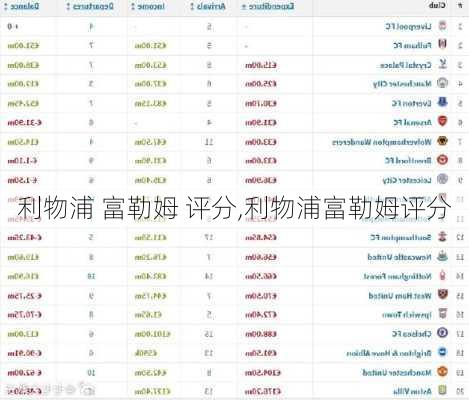Viewport: 469px width, 400px height.
Task: Select Ipswich Town balance €-70.75m
Action: coord(24,315)
